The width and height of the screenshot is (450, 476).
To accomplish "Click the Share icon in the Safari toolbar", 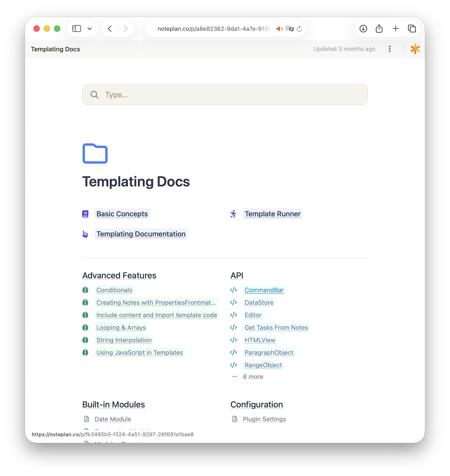I will tap(379, 29).
